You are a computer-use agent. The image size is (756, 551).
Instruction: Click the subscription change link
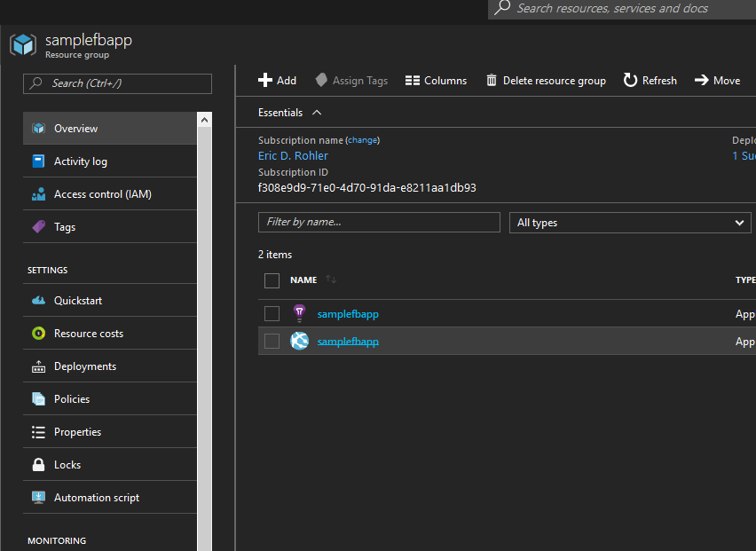click(x=363, y=140)
